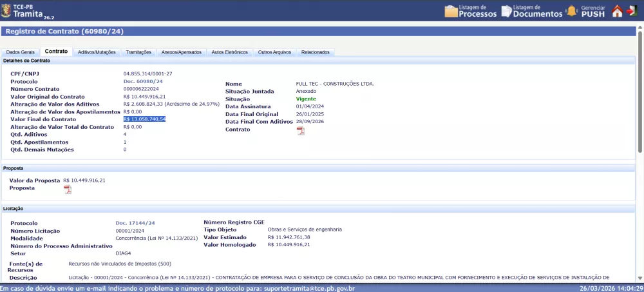Open the Contrato PDF file icon
Screen dimensions: 644x292
[300, 130]
